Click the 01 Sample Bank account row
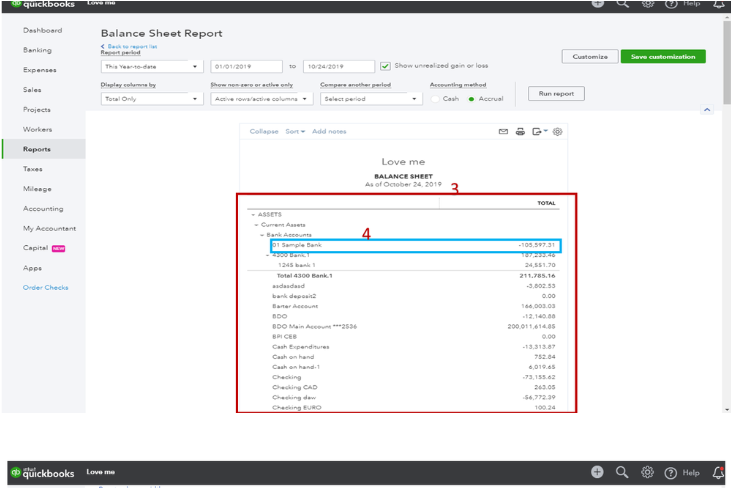 (416, 245)
